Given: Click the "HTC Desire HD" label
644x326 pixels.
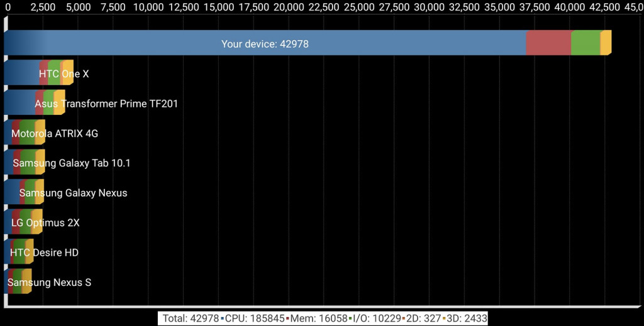Looking at the screenshot, I should [x=44, y=253].
